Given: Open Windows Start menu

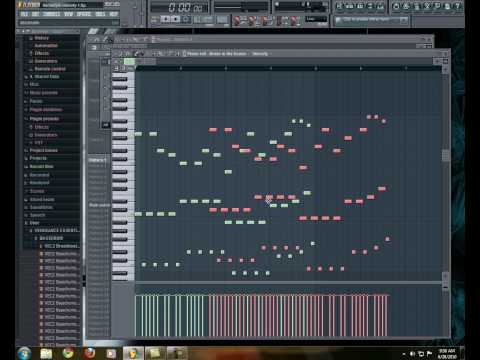Looking at the screenshot, I should pos(24,353).
